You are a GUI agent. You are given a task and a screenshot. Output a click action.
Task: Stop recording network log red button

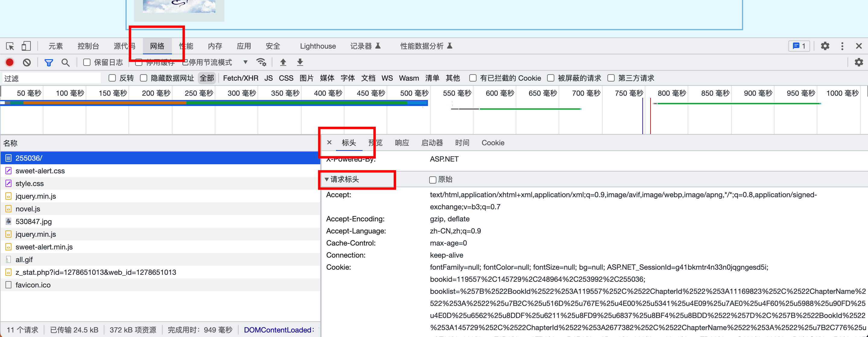(10, 63)
